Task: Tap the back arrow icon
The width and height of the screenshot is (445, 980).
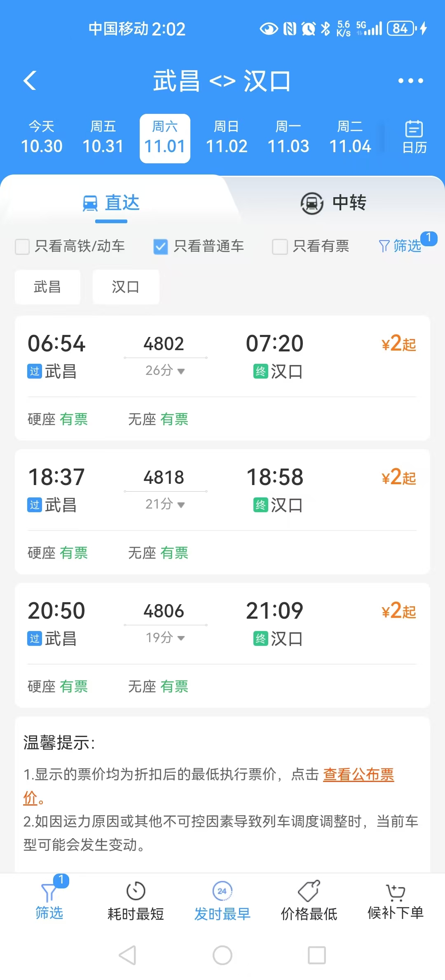Action: click(x=30, y=80)
